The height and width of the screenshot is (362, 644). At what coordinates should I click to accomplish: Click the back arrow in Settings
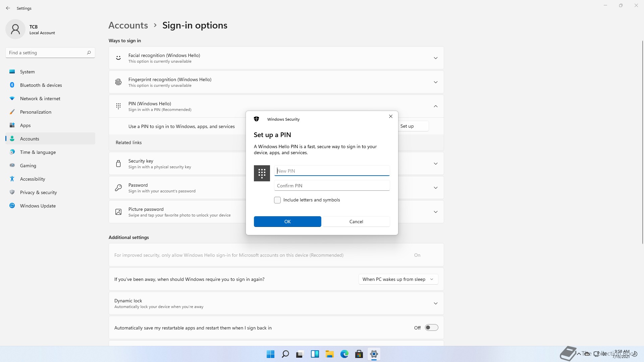tap(8, 8)
